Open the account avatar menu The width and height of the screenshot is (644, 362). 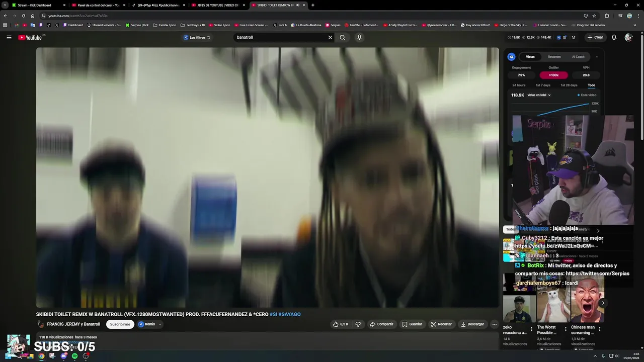click(628, 37)
